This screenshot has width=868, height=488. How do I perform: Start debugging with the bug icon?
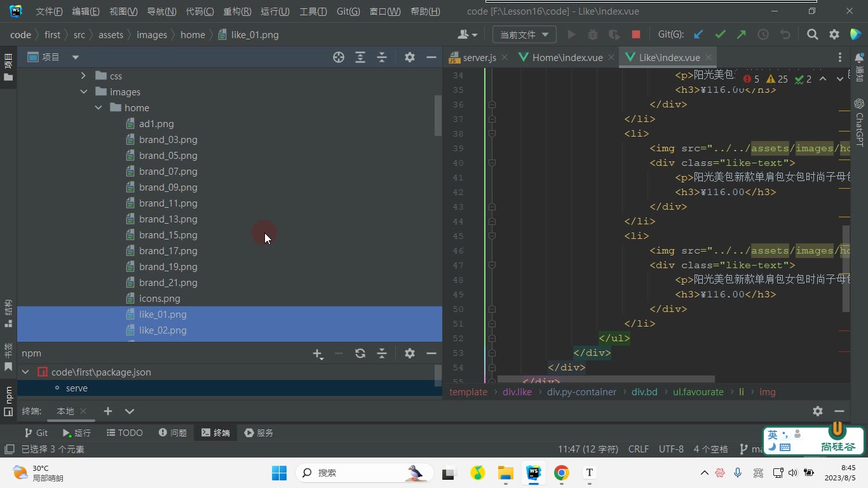[593, 35]
